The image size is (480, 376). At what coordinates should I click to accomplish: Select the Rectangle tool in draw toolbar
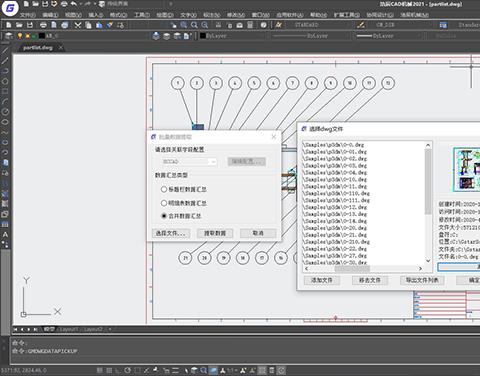5,91
